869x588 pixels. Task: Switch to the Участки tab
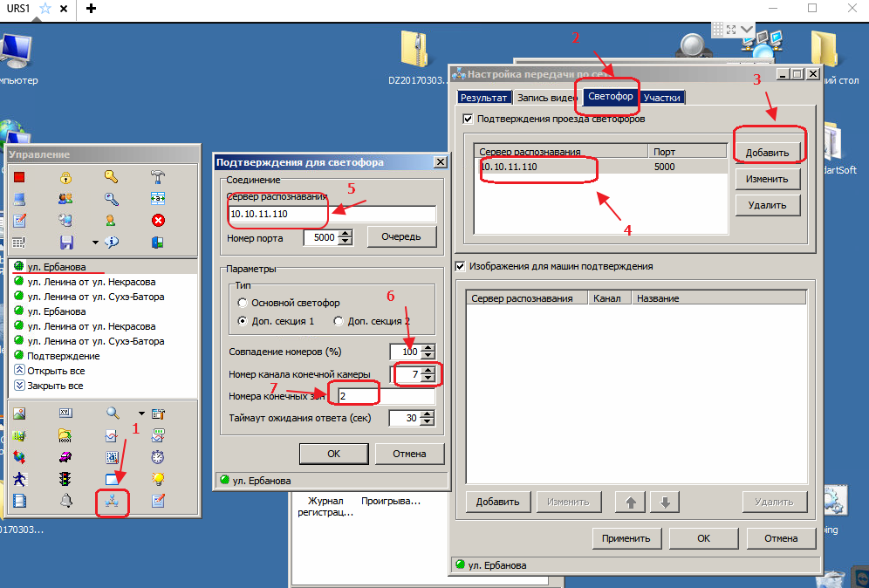click(662, 98)
